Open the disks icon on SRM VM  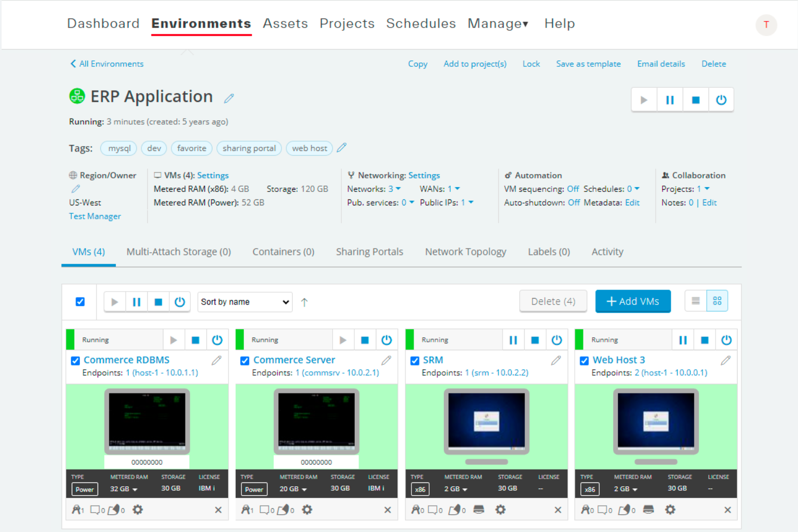tap(478, 509)
